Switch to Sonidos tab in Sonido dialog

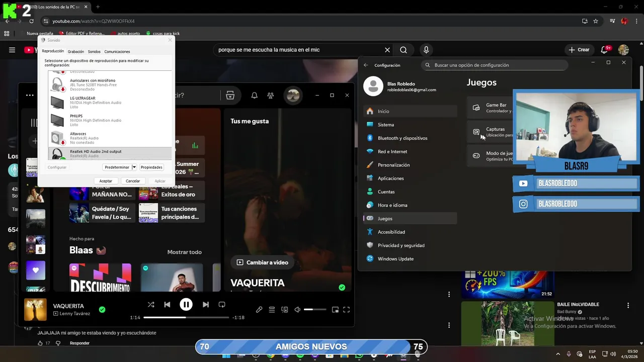94,52
